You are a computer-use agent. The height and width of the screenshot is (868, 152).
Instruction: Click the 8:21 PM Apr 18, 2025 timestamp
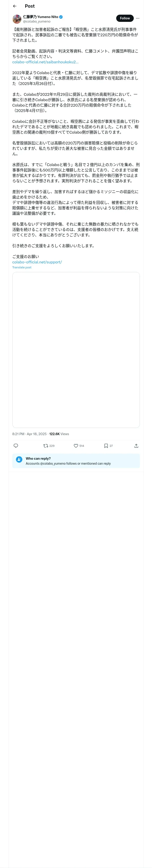[29, 434]
